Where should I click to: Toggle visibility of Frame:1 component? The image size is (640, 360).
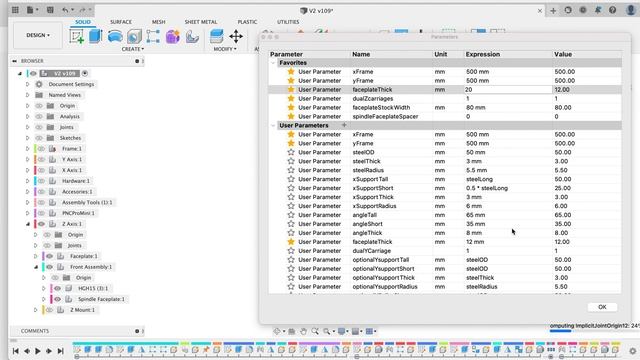click(x=41, y=149)
